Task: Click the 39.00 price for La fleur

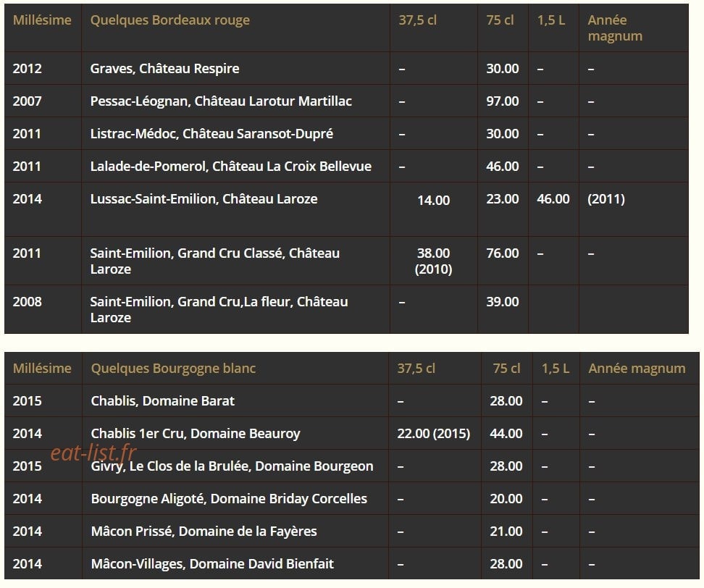Action: [x=503, y=302]
